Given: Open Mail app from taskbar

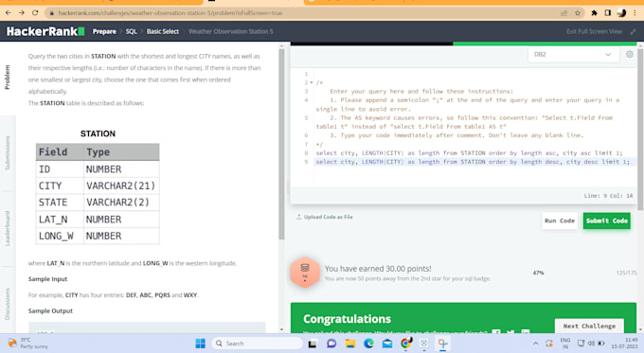Looking at the screenshot, I should pos(387,344).
